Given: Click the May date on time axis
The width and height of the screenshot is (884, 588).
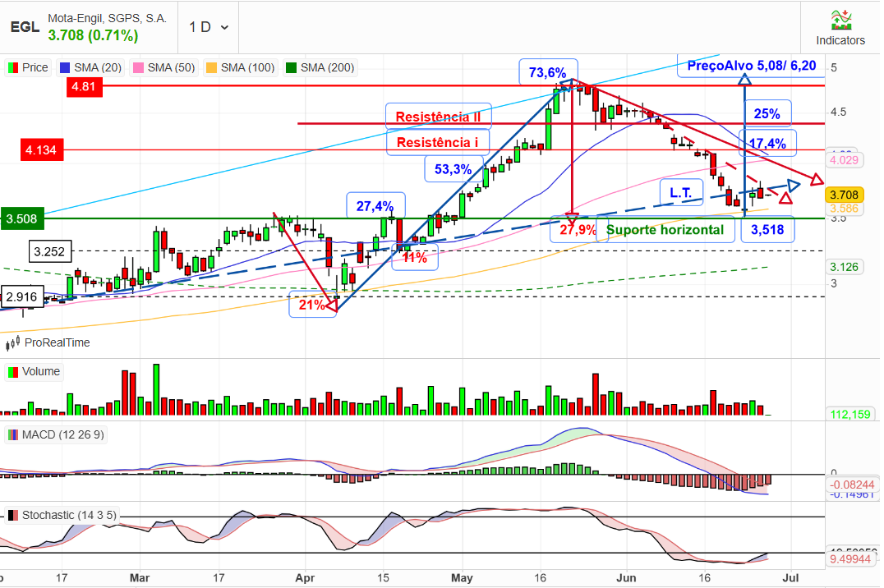Looking at the screenshot, I should (462, 578).
